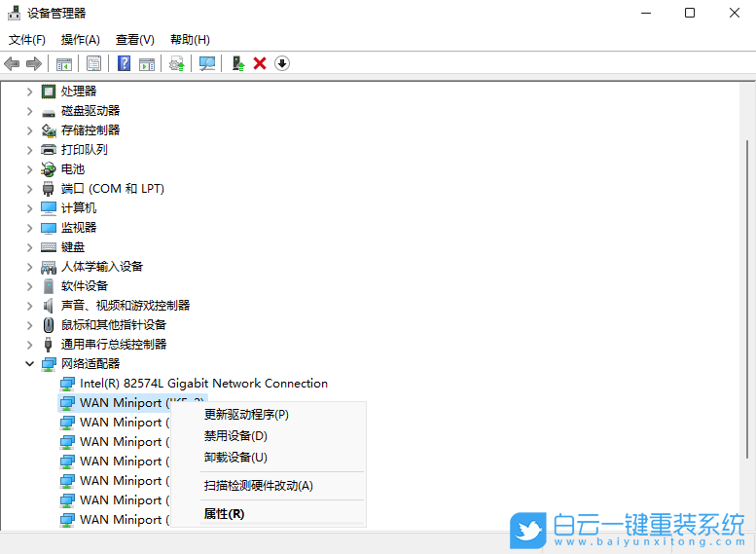Go back with the toolbar left arrow
The height and width of the screenshot is (554, 756).
coord(12,63)
